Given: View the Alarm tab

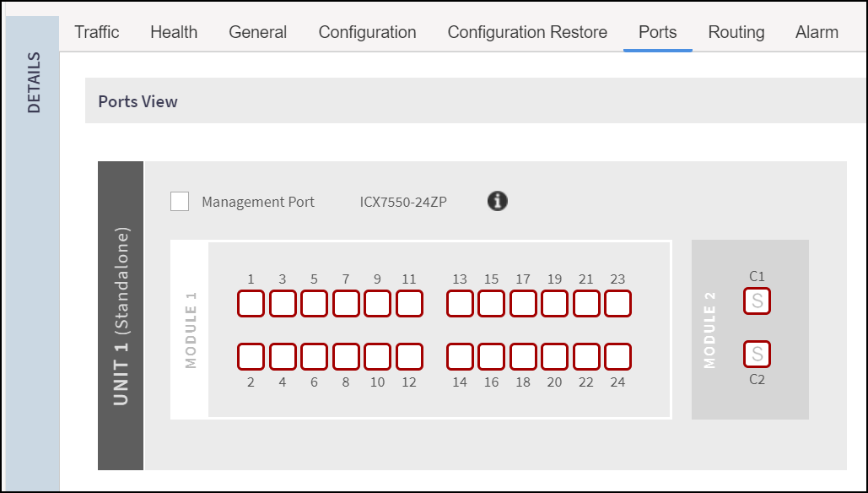Looking at the screenshot, I should point(817,32).
